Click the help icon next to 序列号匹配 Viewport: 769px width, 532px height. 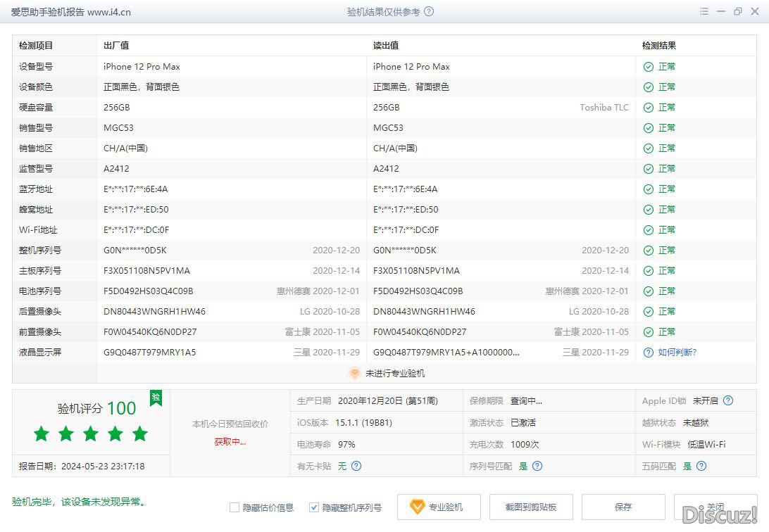537,466
